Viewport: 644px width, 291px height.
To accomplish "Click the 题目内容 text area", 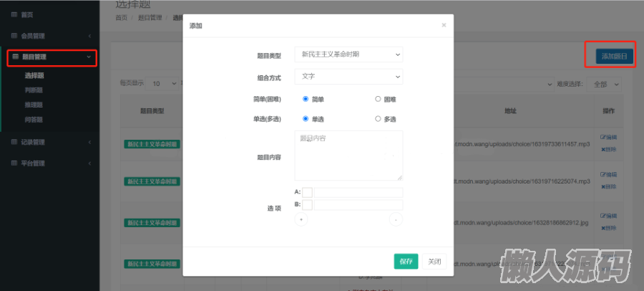I will 348,156.
